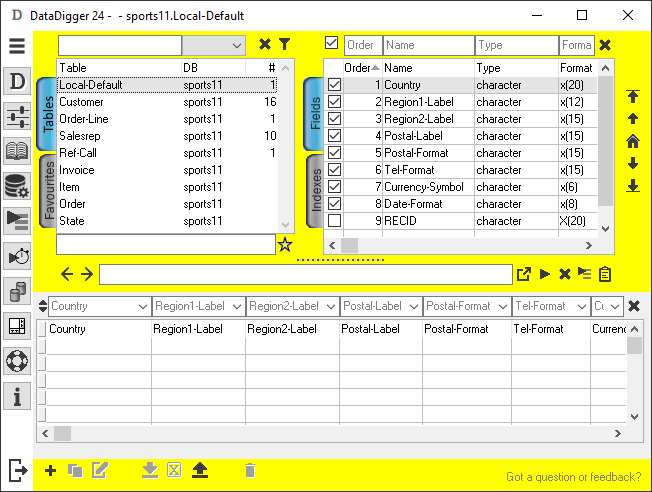Enable the RECID field checkbox
This screenshot has width=652, height=492.
[334, 221]
